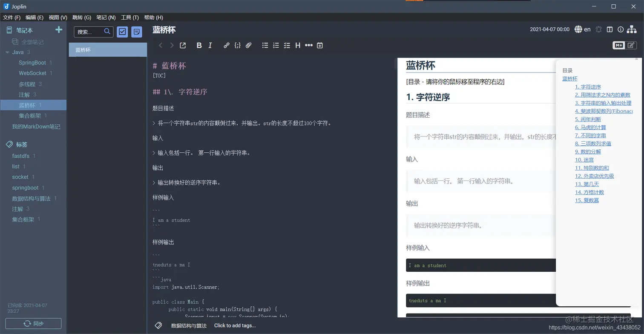
Task: Toggle italic formatting
Action: click(210, 45)
